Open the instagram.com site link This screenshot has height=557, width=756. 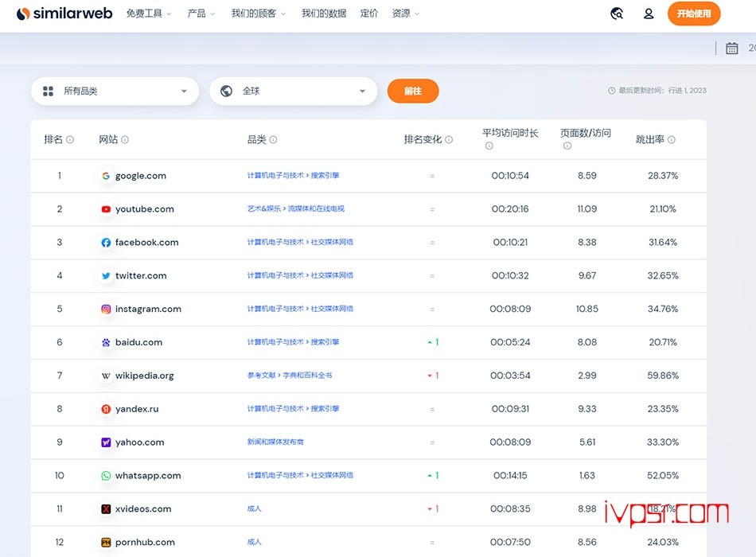149,309
